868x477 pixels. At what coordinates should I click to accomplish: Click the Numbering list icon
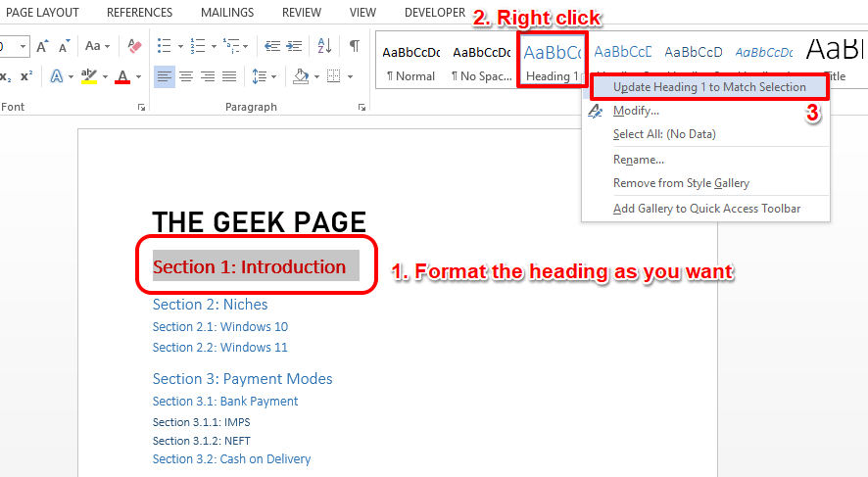click(198, 46)
